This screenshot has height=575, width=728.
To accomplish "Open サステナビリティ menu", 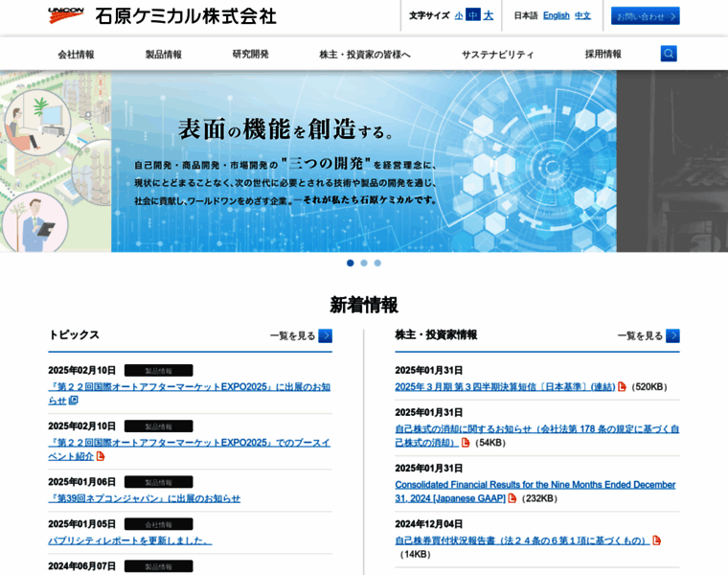I will (497, 55).
